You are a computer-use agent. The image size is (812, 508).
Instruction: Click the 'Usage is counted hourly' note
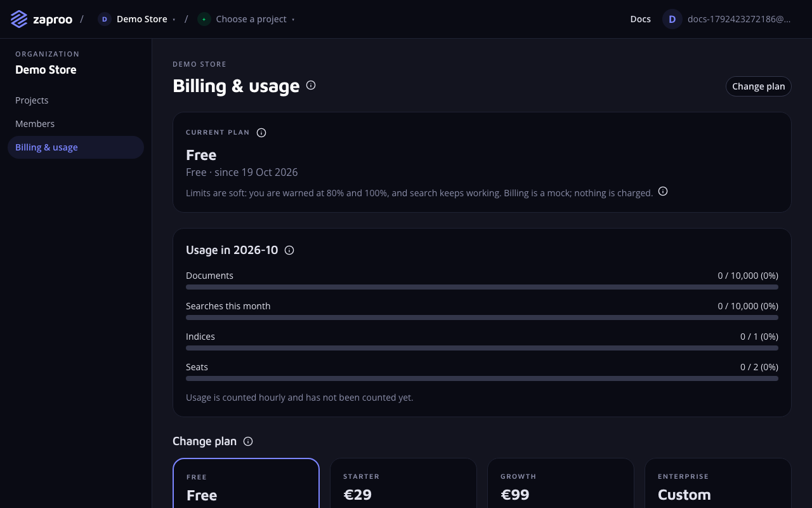point(299,398)
